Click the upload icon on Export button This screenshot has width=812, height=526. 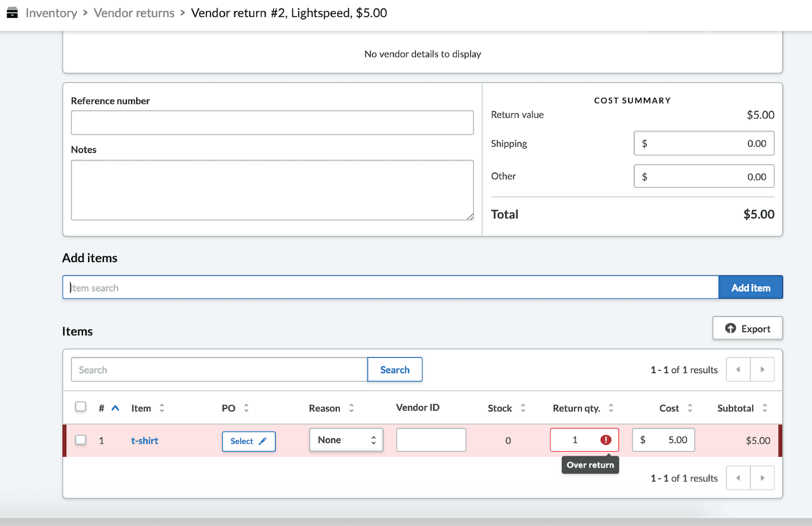[730, 328]
